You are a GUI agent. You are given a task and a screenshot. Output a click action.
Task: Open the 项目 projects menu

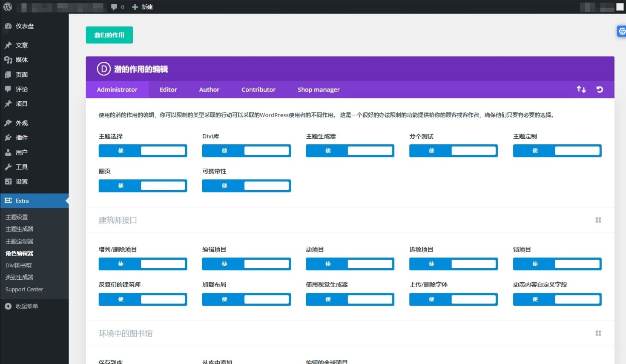(34, 104)
